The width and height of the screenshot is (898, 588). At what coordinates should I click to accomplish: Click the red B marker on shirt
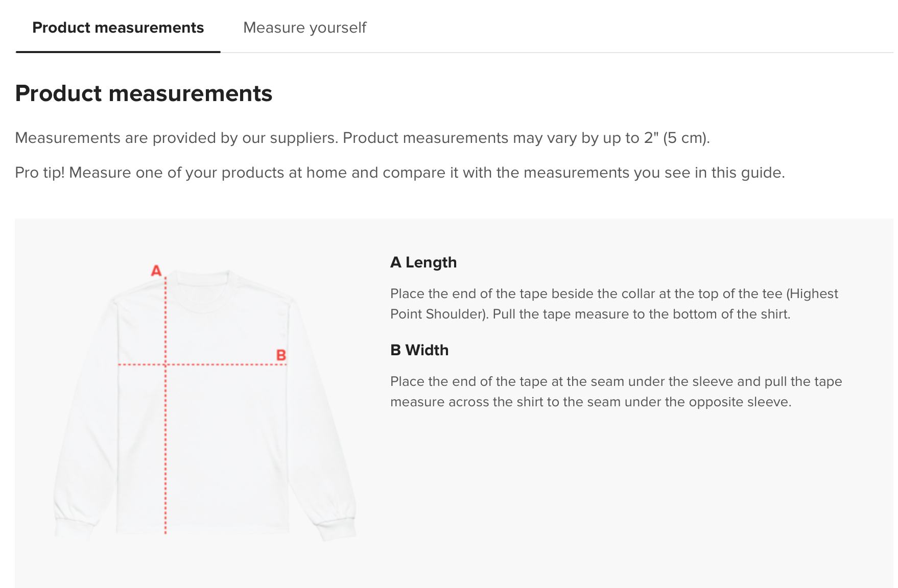[281, 355]
